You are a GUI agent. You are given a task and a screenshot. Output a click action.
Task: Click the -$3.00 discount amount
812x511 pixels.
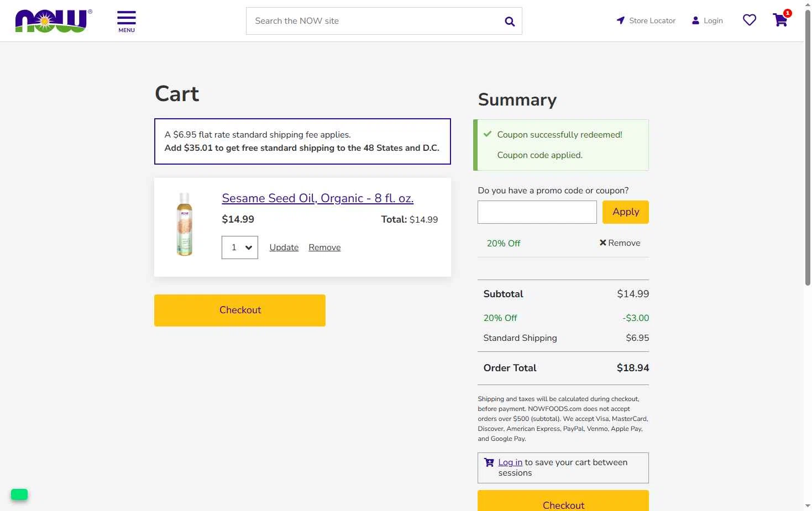click(636, 318)
